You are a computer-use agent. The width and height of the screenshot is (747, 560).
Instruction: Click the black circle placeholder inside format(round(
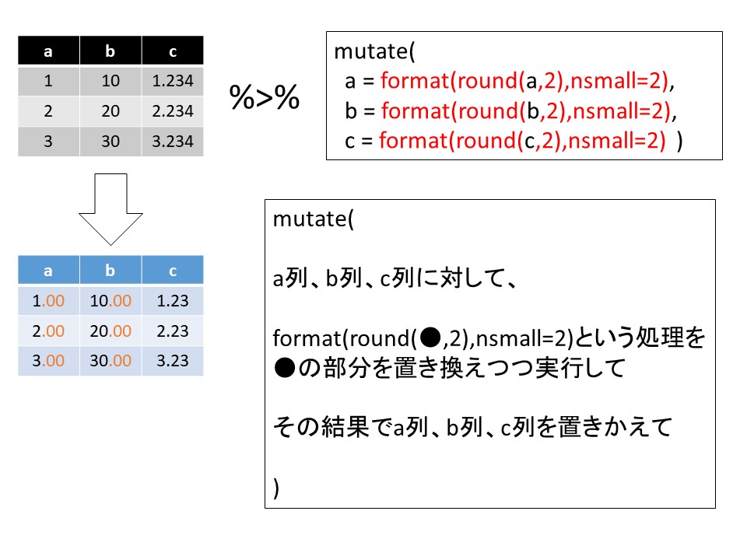429,338
